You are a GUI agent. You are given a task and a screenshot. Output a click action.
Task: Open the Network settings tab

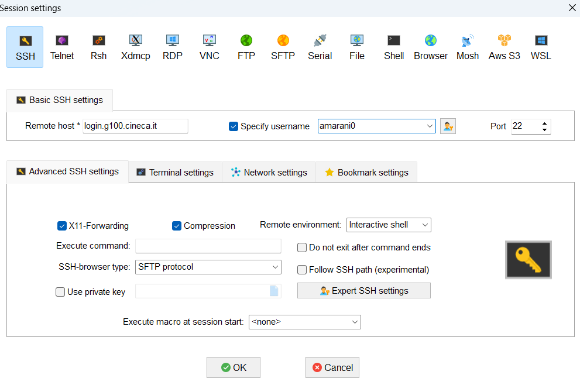(x=269, y=173)
